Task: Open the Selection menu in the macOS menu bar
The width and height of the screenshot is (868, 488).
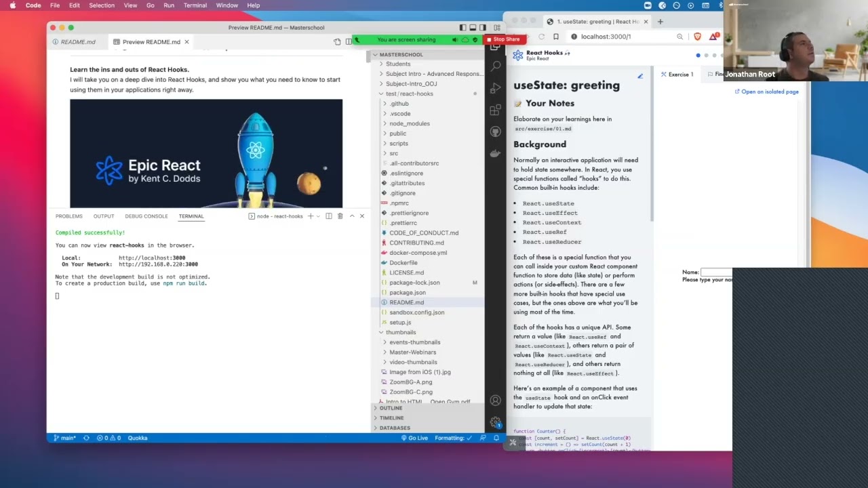Action: click(x=102, y=5)
